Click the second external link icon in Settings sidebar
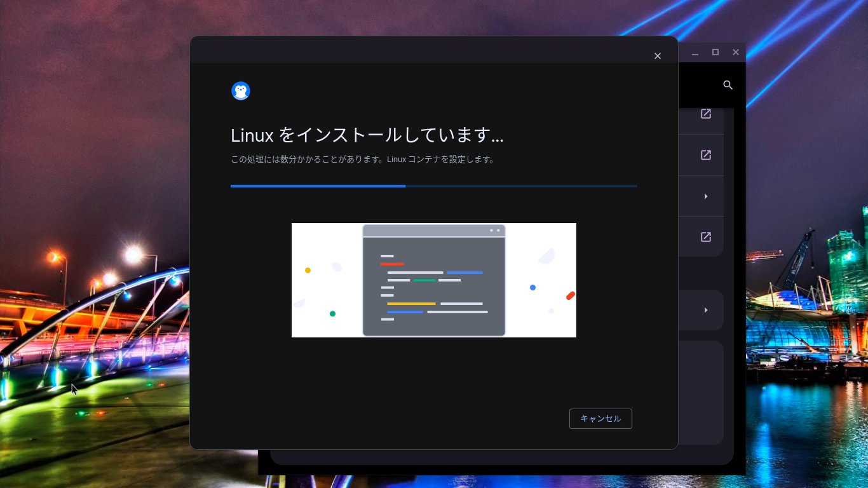This screenshot has width=868, height=488. click(x=706, y=154)
